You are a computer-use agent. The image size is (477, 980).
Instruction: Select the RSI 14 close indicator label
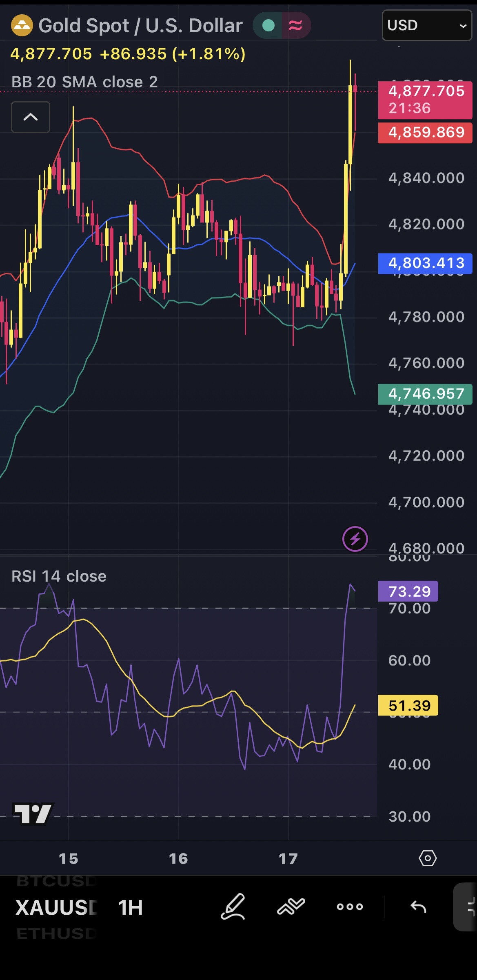click(x=59, y=576)
